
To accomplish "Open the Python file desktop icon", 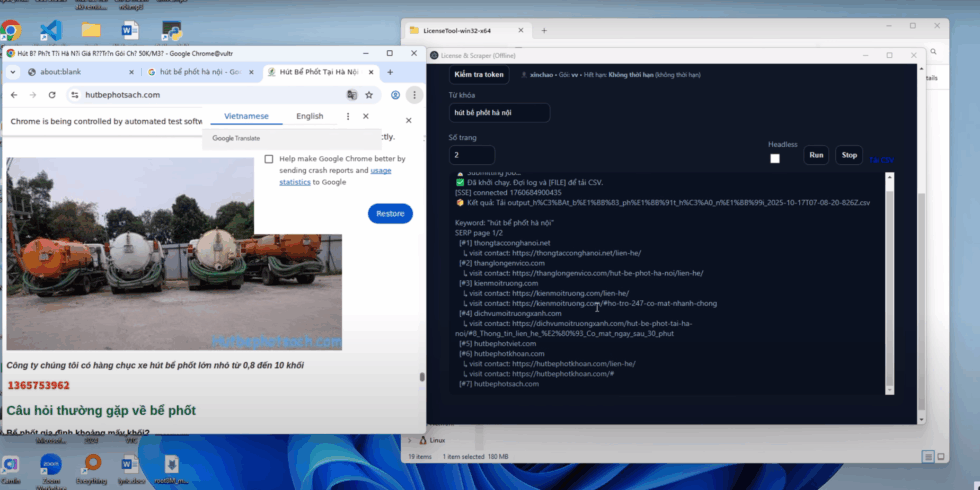I will click(172, 30).
